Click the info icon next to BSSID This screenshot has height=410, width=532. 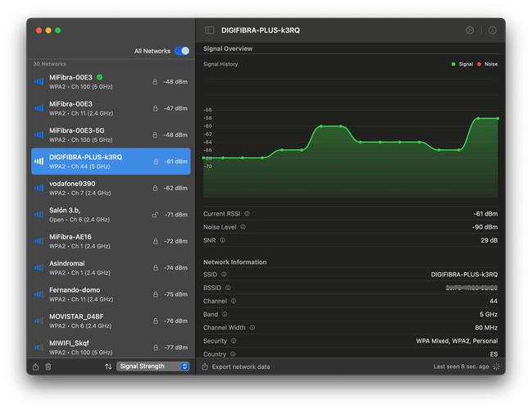point(228,288)
